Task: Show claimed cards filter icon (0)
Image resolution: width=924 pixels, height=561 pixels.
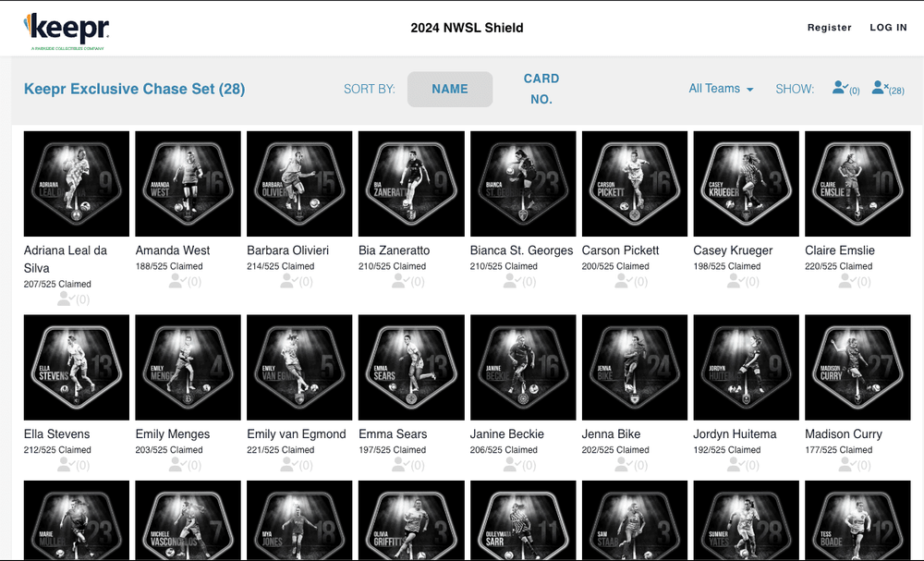Action: click(x=845, y=89)
